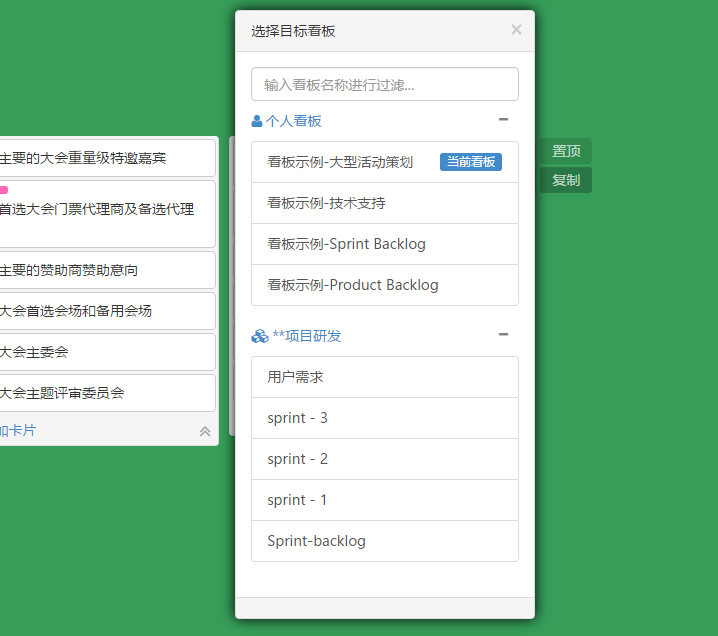Collapse list with double chevron icon
Image resolution: width=718 pixels, height=636 pixels.
(x=205, y=431)
